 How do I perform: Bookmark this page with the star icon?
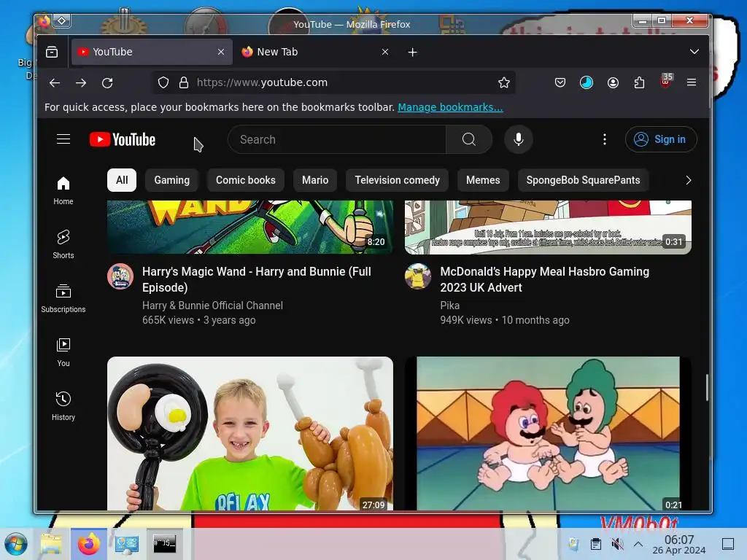point(504,83)
